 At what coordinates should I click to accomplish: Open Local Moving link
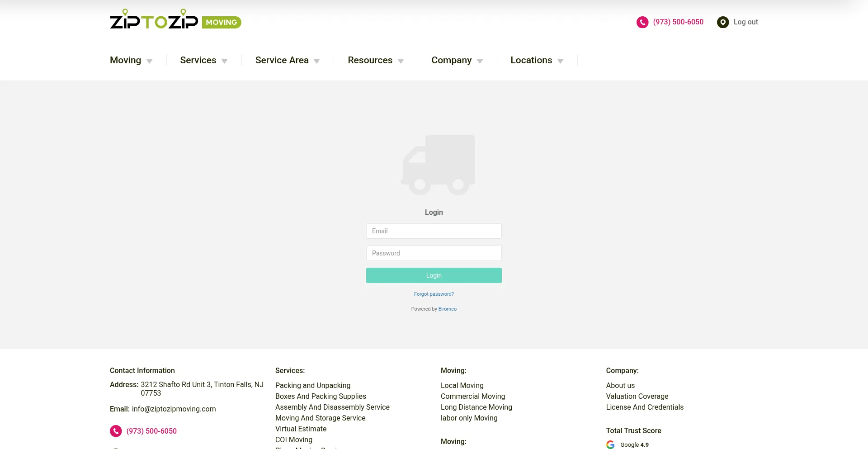(x=462, y=385)
